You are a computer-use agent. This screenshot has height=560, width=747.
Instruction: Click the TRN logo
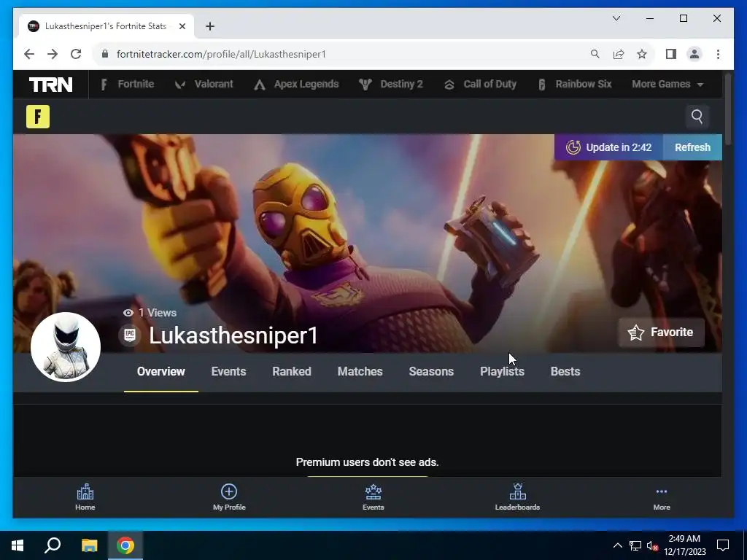pos(50,85)
